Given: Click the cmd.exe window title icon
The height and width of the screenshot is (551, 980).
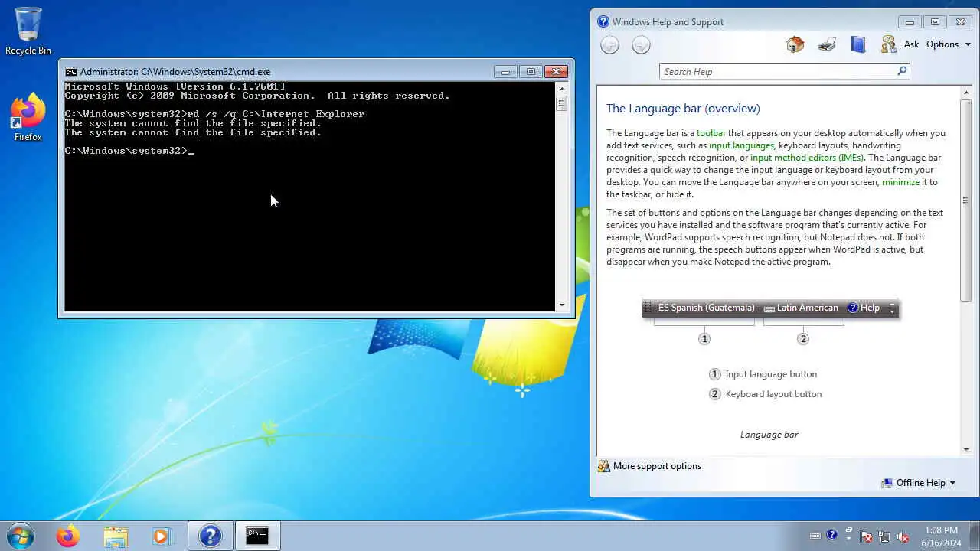Looking at the screenshot, I should pos(71,72).
